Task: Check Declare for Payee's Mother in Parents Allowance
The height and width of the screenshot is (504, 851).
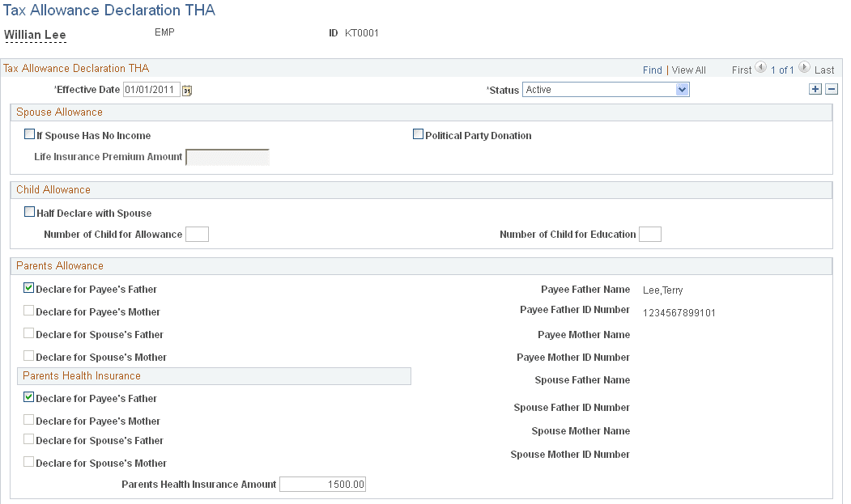Action: click(28, 310)
